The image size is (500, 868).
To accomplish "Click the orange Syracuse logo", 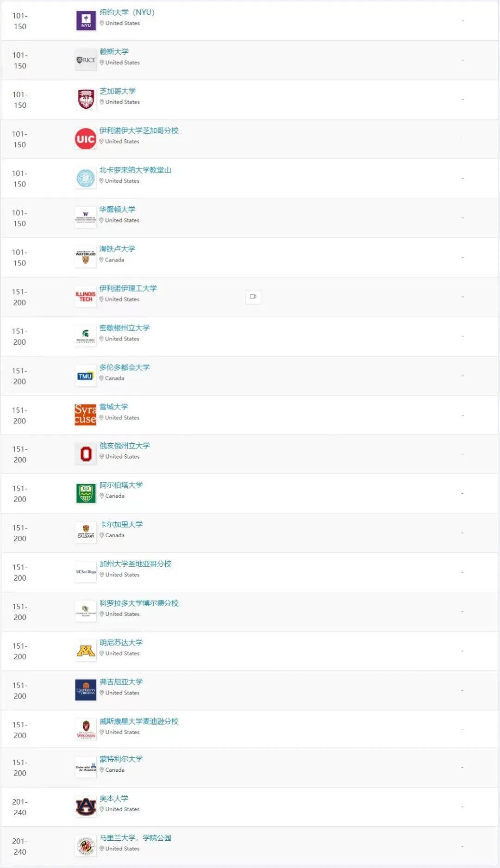I will coord(85,415).
